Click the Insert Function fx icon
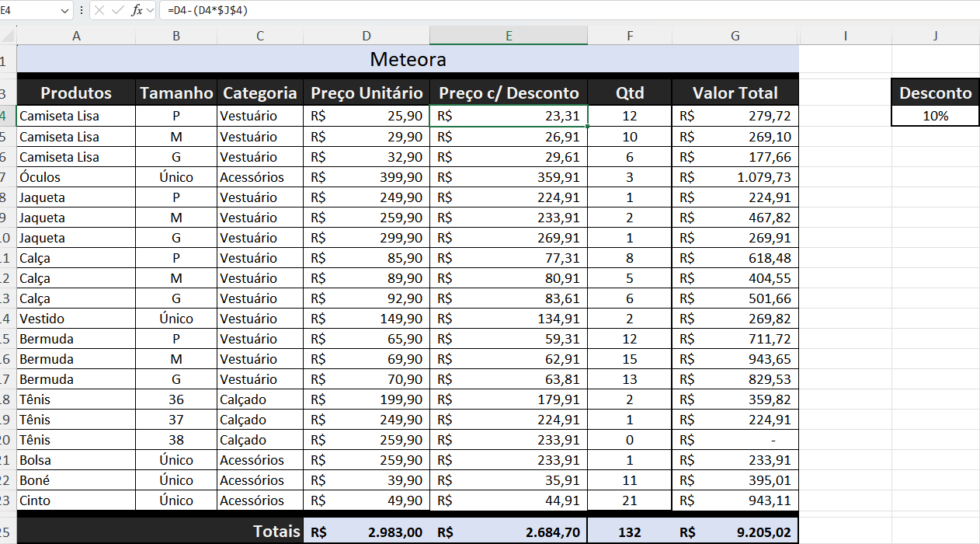Viewport: 980px width, 544px height. pos(137,10)
